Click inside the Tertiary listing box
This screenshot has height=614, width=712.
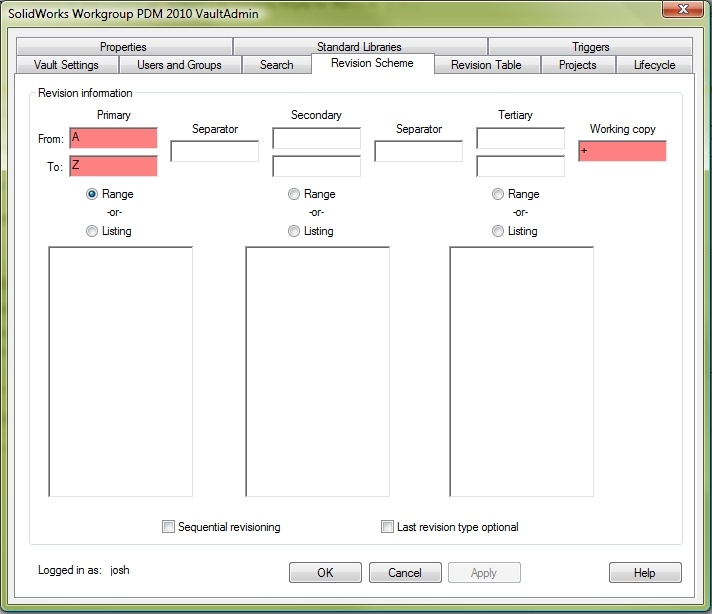point(521,371)
